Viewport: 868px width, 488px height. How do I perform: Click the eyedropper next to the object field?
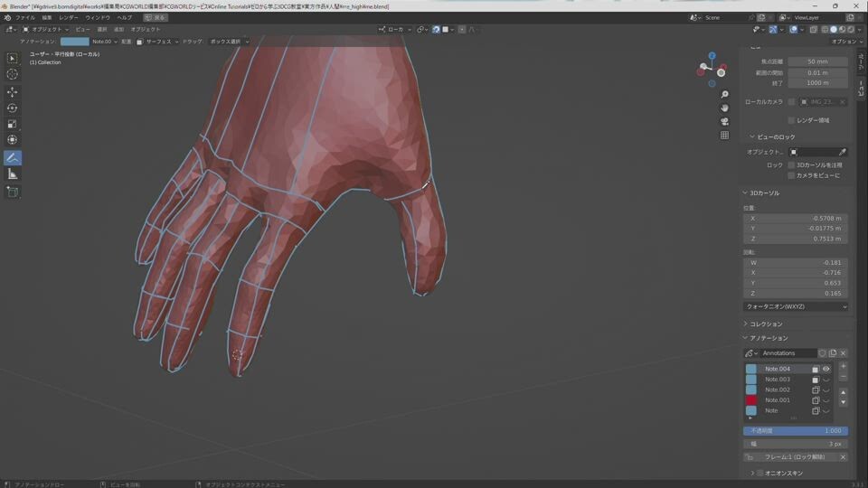pos(843,152)
